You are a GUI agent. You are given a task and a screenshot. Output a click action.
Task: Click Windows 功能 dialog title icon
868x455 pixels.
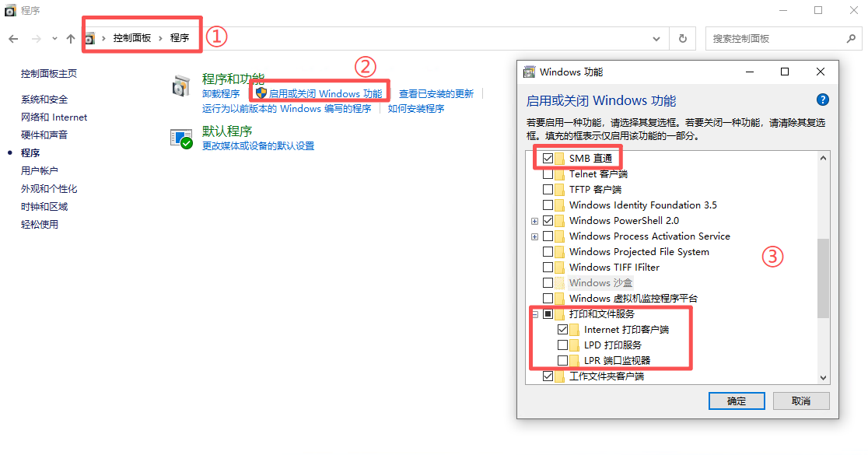pyautogui.click(x=530, y=72)
